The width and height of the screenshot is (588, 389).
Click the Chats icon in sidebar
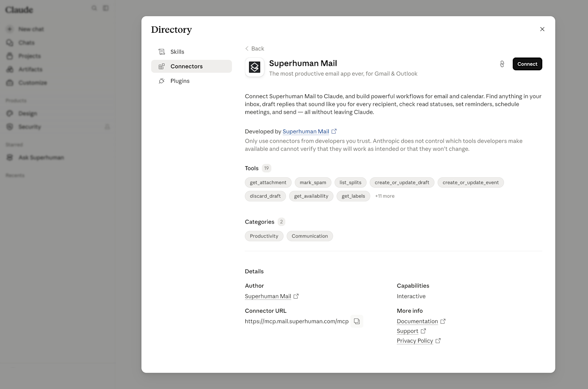[x=10, y=43]
